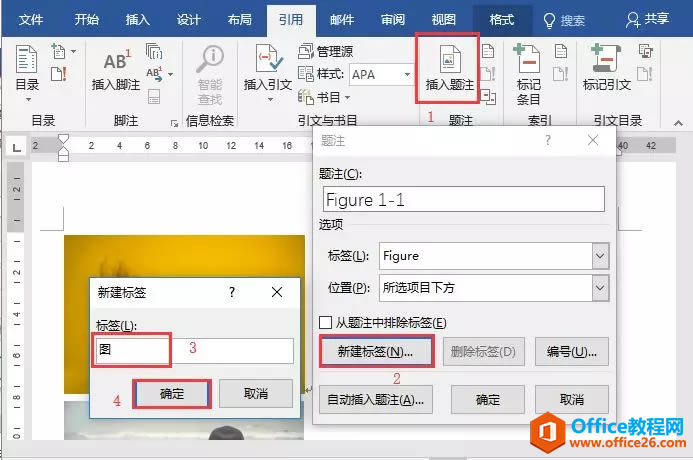This screenshot has width=693, height=460.
Task: Switch to the 格式 tab
Action: tap(502, 19)
